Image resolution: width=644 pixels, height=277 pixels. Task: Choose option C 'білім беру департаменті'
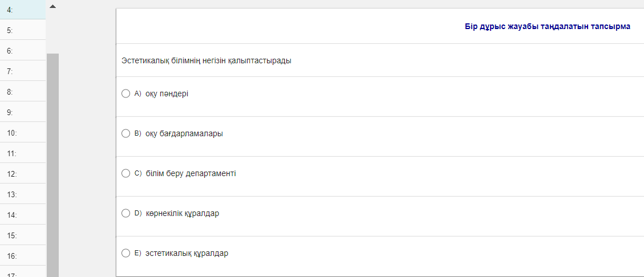pyautogui.click(x=126, y=173)
